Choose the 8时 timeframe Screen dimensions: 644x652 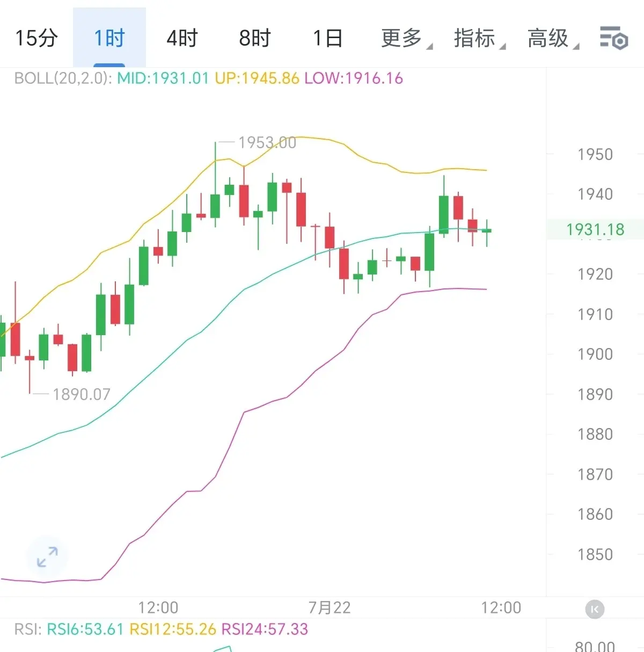coord(255,38)
